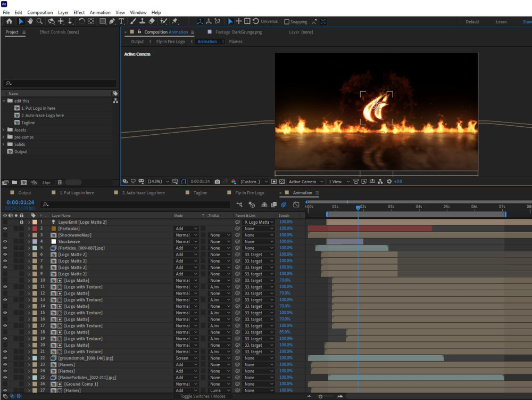Viewport: 532px width, 400px height.
Task: Collapse the 'edit this' folder
Action: click(x=4, y=101)
